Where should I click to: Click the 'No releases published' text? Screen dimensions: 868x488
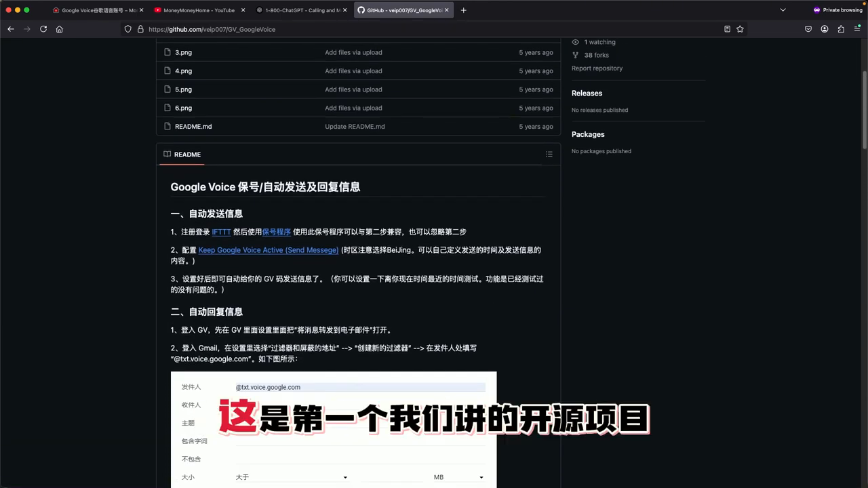click(x=599, y=110)
